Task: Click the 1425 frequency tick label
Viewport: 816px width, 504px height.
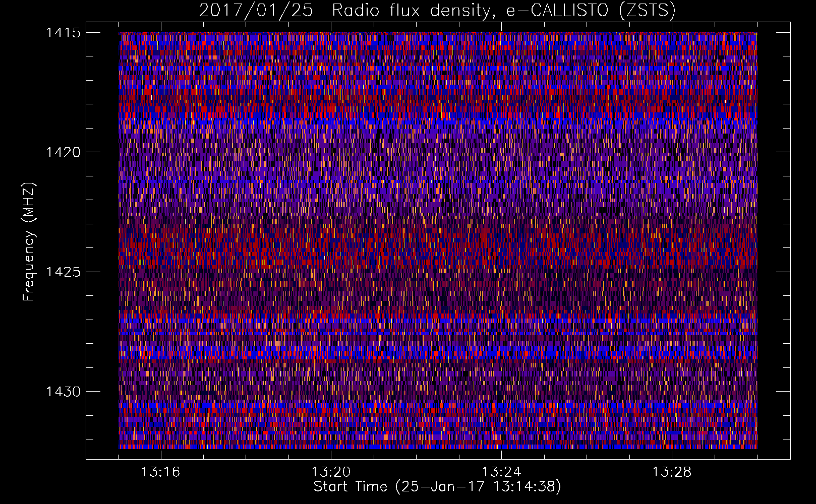Action: click(63, 272)
